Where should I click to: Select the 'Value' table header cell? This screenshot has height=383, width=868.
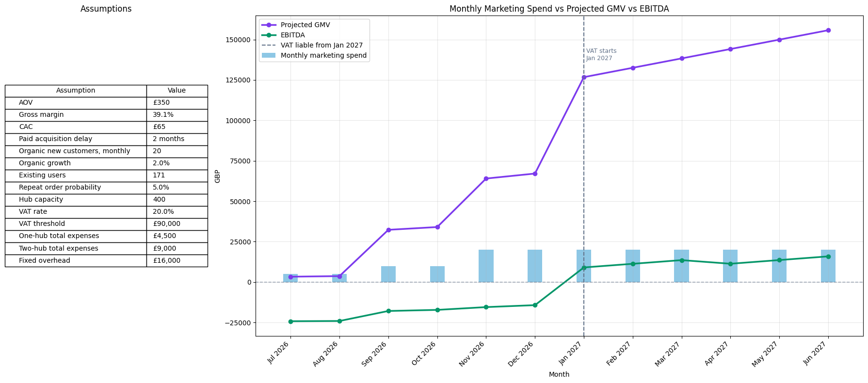click(x=177, y=91)
